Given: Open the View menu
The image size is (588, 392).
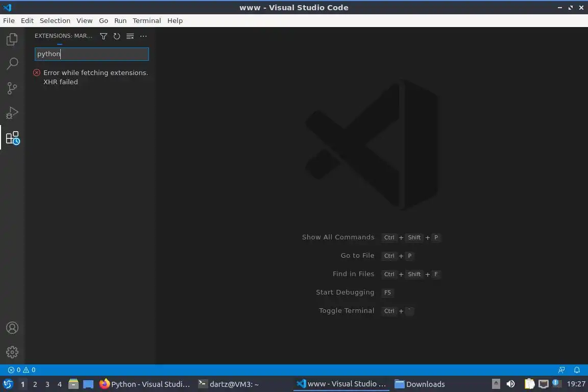Looking at the screenshot, I should pyautogui.click(x=84, y=20).
